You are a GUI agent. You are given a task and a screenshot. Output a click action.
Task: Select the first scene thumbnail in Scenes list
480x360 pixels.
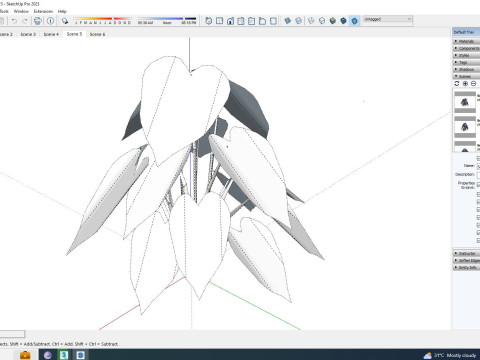point(465,102)
